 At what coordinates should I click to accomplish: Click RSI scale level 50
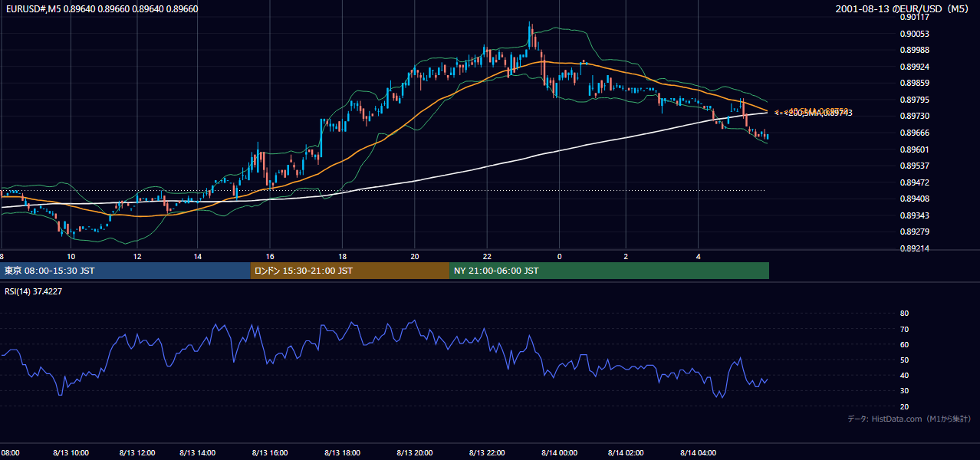tap(904, 360)
